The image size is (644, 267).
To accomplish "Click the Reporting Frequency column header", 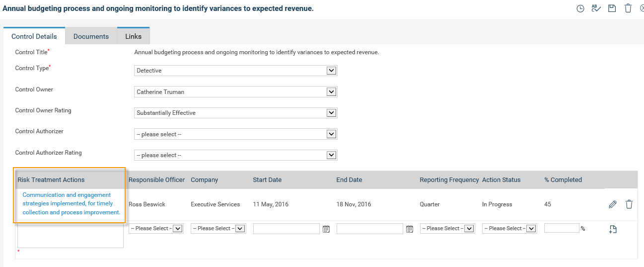I will click(x=449, y=180).
